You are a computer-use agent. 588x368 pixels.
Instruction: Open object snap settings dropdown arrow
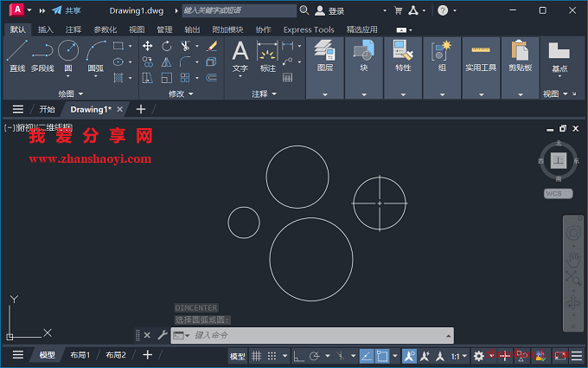coord(395,356)
